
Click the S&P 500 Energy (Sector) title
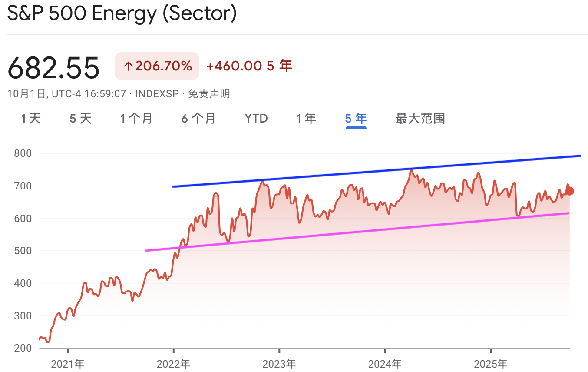coord(122,13)
